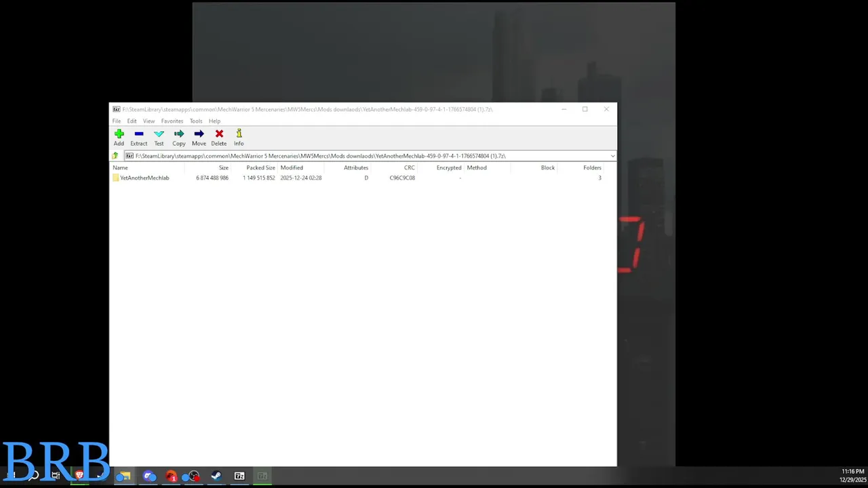Viewport: 868px width, 488px height.
Task: Sort by the Size column header
Action: [x=223, y=167]
